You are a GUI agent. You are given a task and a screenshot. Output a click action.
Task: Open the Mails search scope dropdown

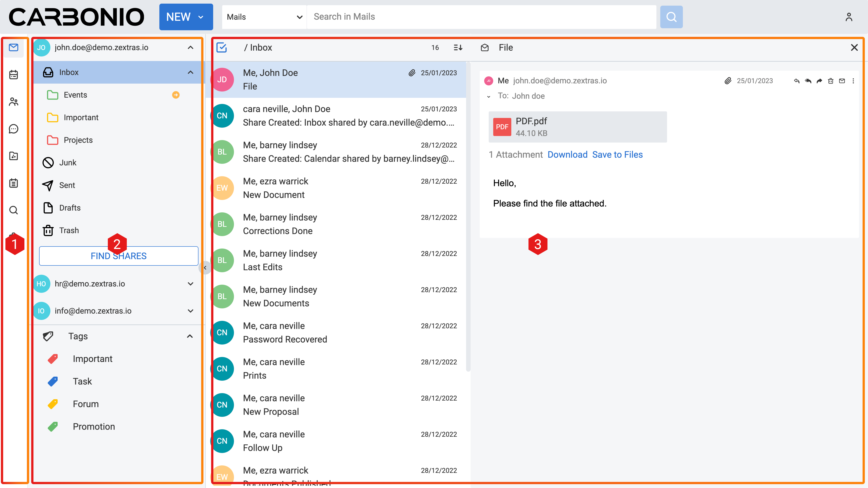pyautogui.click(x=264, y=17)
